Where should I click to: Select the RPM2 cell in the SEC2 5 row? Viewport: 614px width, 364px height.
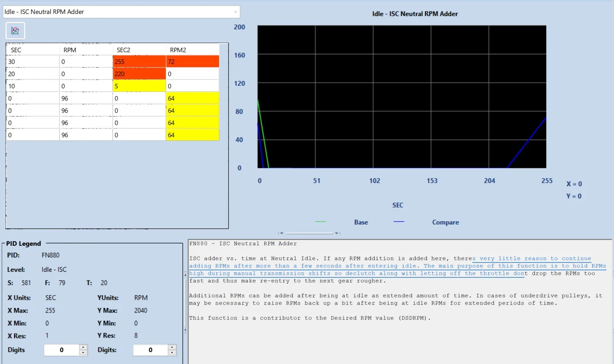[192, 86]
